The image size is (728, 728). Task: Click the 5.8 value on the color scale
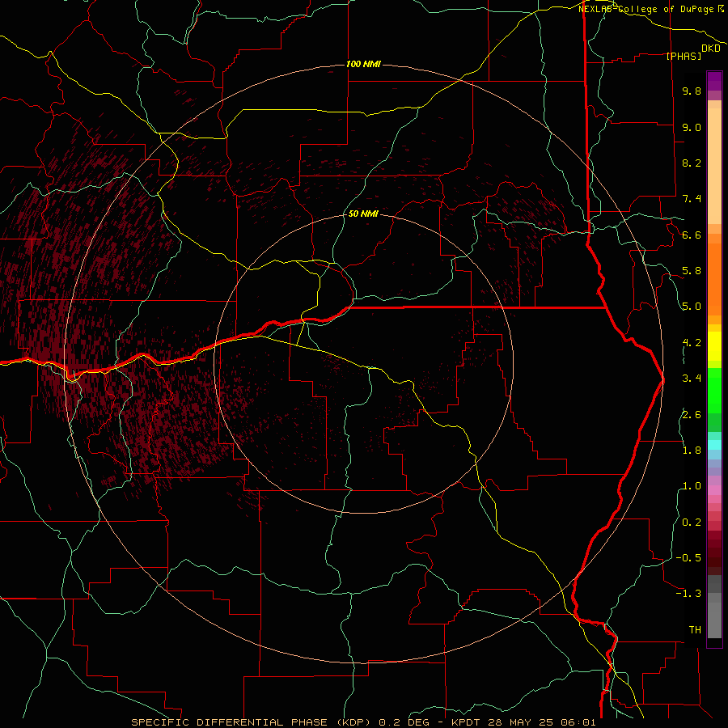(692, 271)
